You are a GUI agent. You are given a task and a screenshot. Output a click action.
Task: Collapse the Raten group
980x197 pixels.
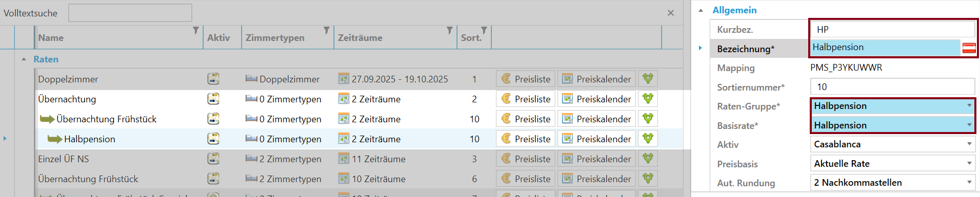(24, 59)
